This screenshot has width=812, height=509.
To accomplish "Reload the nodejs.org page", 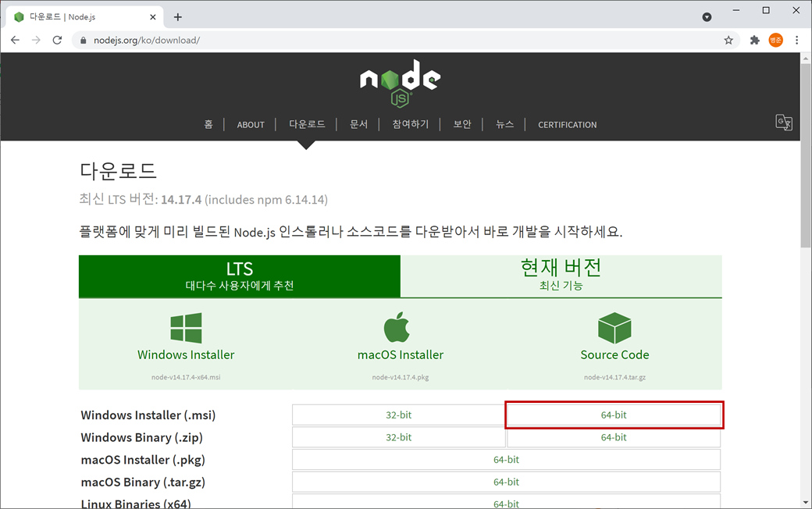I will (x=57, y=40).
